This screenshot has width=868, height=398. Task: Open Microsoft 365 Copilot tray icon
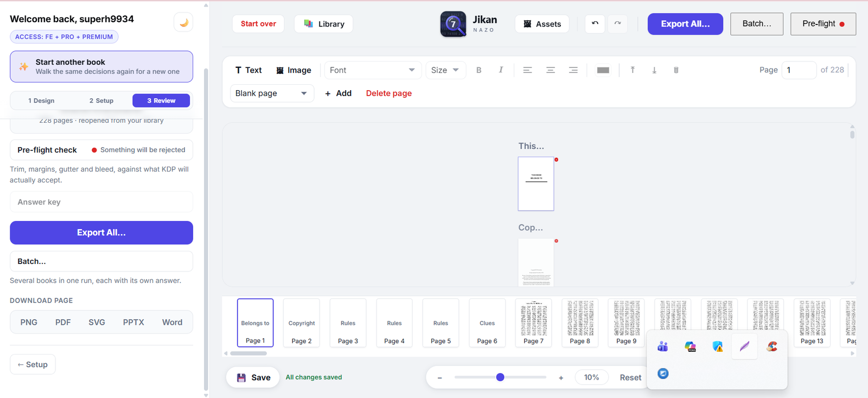[x=690, y=346]
